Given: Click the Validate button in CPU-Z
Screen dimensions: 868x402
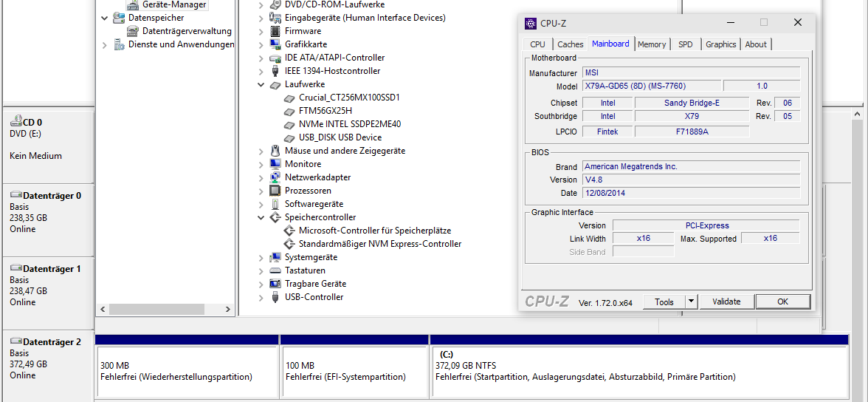Looking at the screenshot, I should [726, 301].
